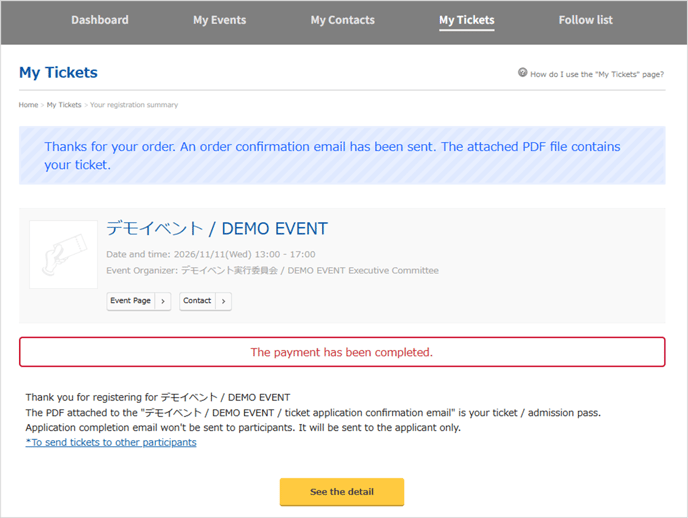Click the ticket placeholder event thumbnail
The width and height of the screenshot is (688, 518).
click(x=63, y=255)
